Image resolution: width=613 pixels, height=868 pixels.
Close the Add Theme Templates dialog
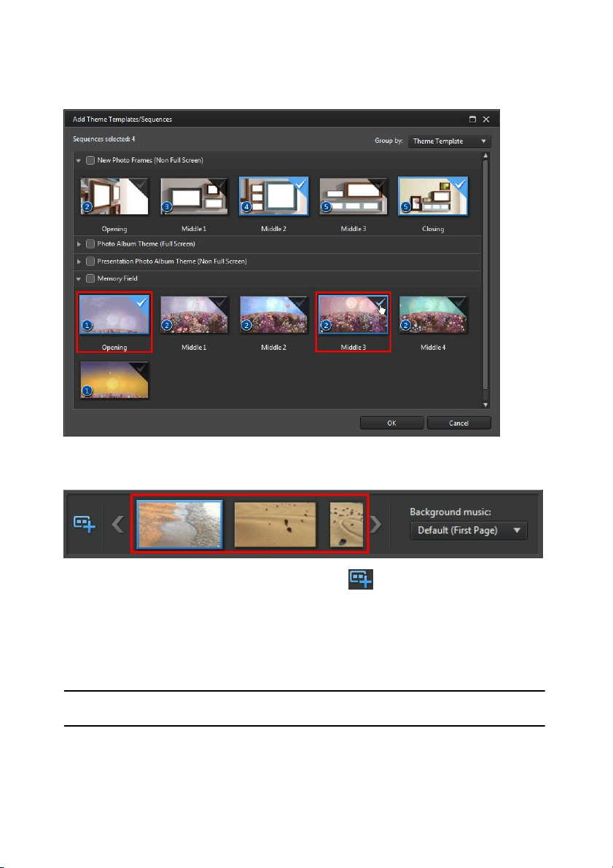[485, 119]
